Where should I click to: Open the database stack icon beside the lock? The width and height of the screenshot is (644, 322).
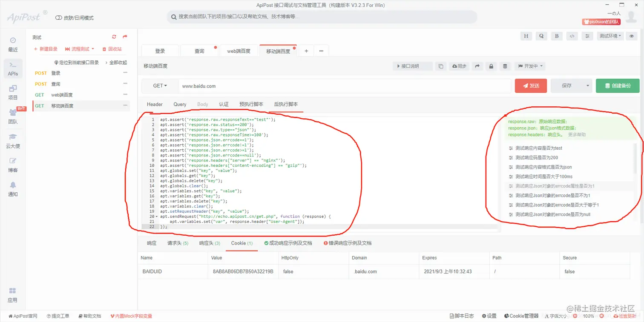[505, 66]
